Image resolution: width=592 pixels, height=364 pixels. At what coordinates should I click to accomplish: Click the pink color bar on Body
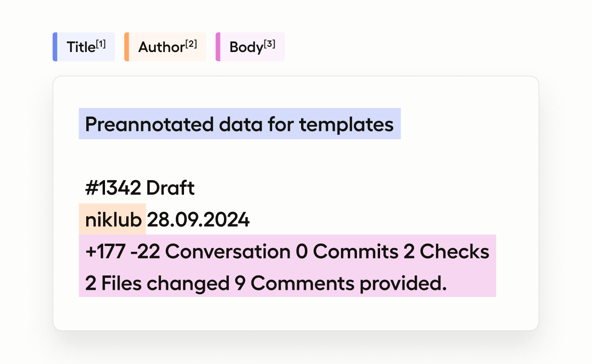pyautogui.click(x=218, y=47)
